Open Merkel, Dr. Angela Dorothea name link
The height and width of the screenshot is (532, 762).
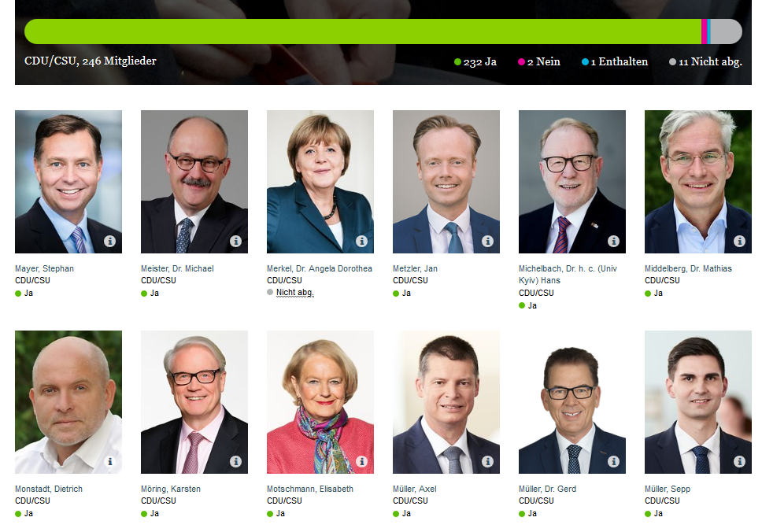pos(320,268)
